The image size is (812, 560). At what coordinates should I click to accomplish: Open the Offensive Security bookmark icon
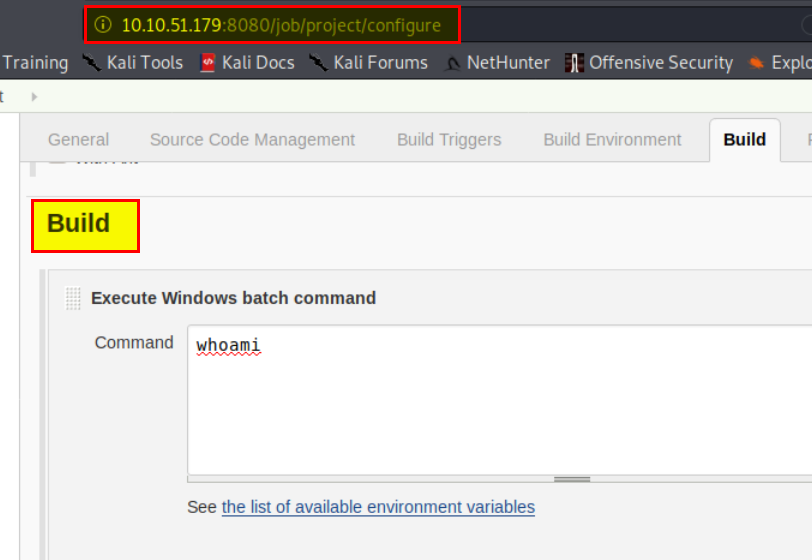[574, 63]
